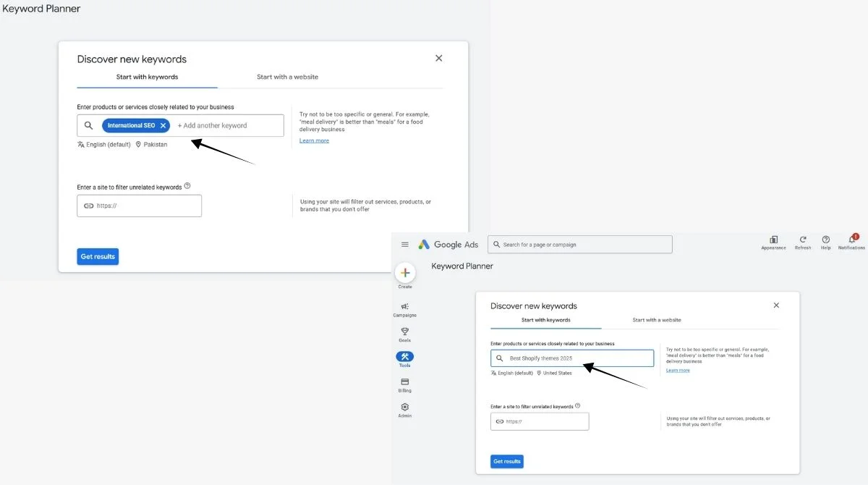868x485 pixels.
Task: Open the Learn more link
Action: pyautogui.click(x=314, y=140)
